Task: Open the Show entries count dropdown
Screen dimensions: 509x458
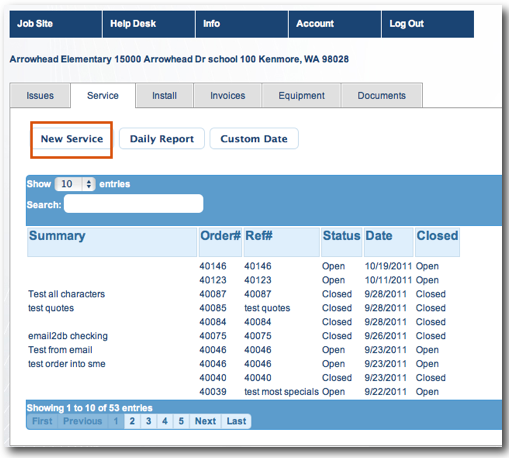Action: [x=75, y=184]
